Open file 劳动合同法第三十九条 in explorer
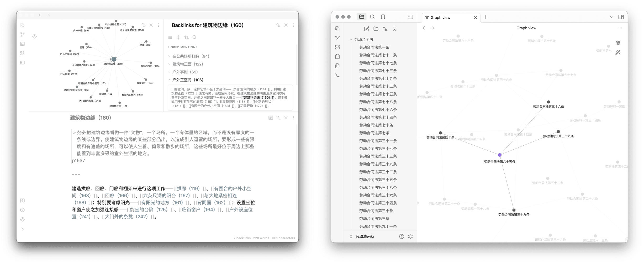 [x=378, y=164]
